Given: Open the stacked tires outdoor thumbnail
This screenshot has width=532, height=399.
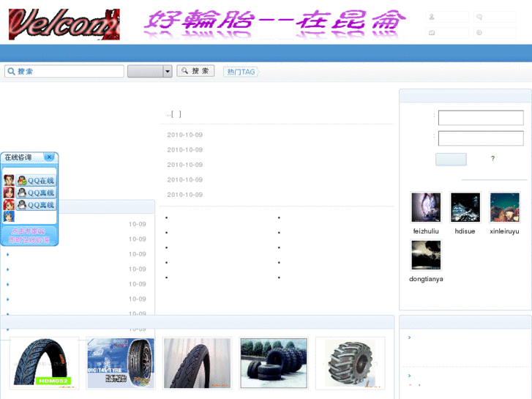Looking at the screenshot, I should [x=274, y=363].
